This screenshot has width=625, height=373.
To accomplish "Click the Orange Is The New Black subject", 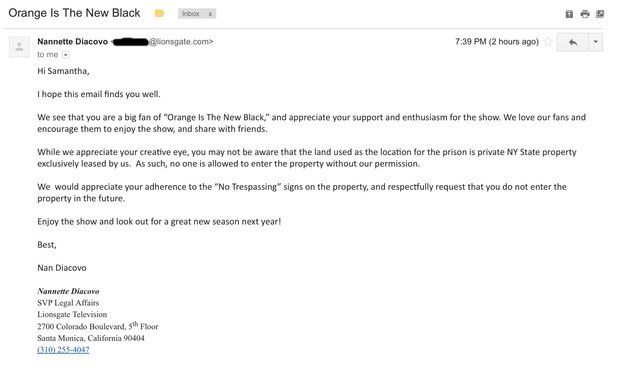I will pos(74,13).
